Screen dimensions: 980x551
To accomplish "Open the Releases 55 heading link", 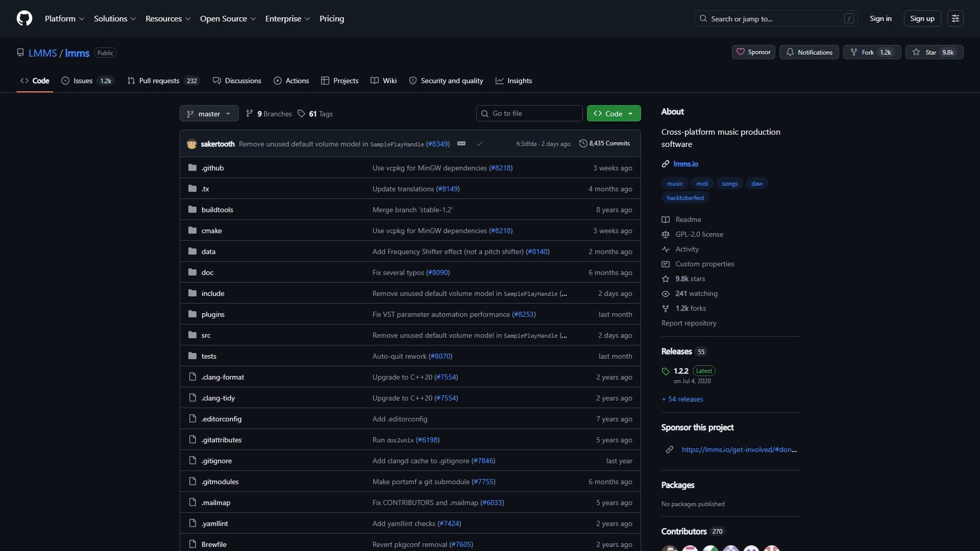I will [x=684, y=352].
